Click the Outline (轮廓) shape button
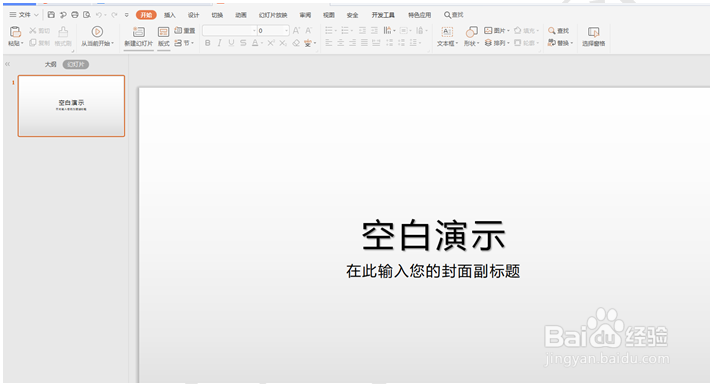The width and height of the screenshot is (710, 384). (526, 43)
